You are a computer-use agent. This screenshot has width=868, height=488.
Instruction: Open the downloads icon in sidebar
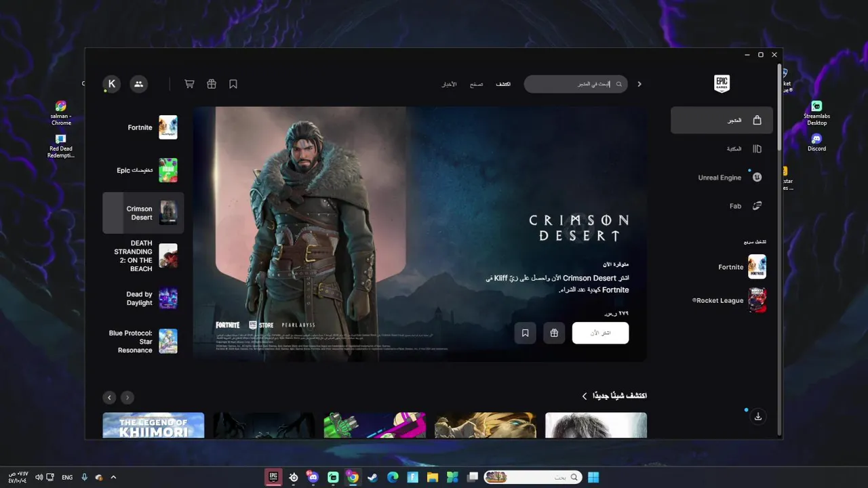coord(758,416)
